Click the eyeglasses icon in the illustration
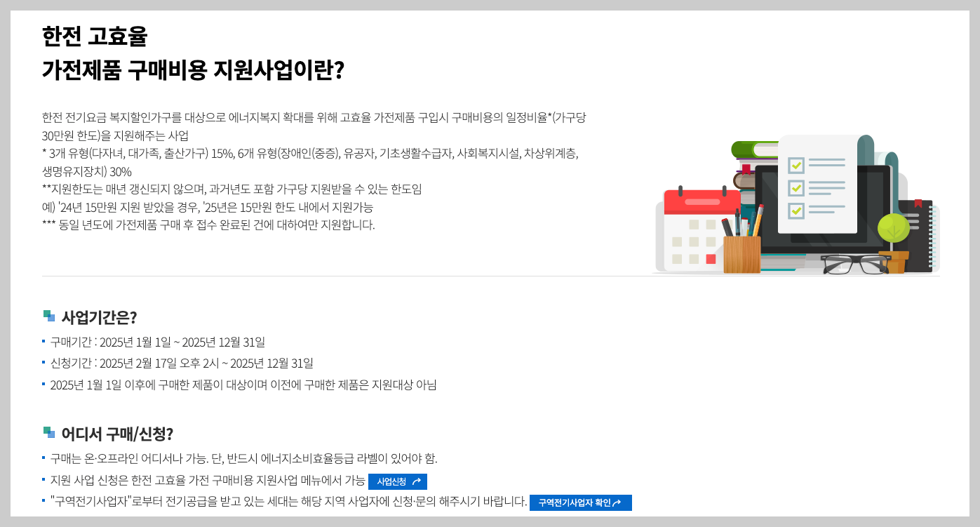 [x=855, y=263]
